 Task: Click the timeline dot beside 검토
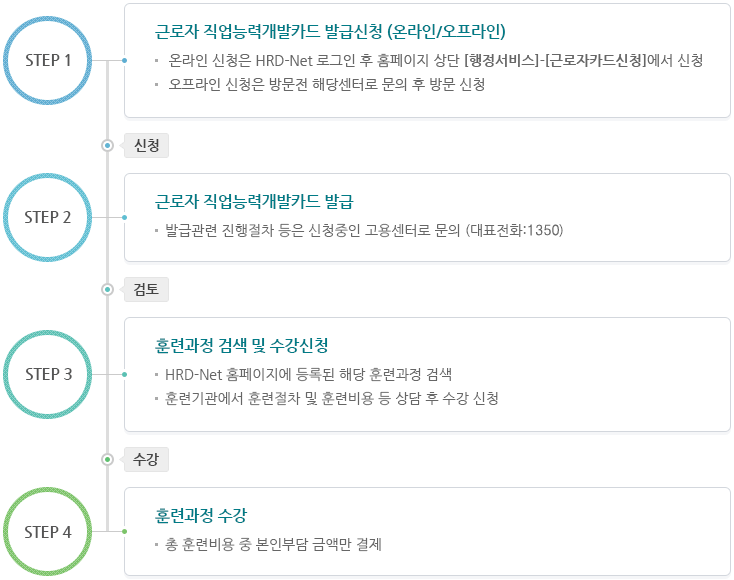point(107,290)
